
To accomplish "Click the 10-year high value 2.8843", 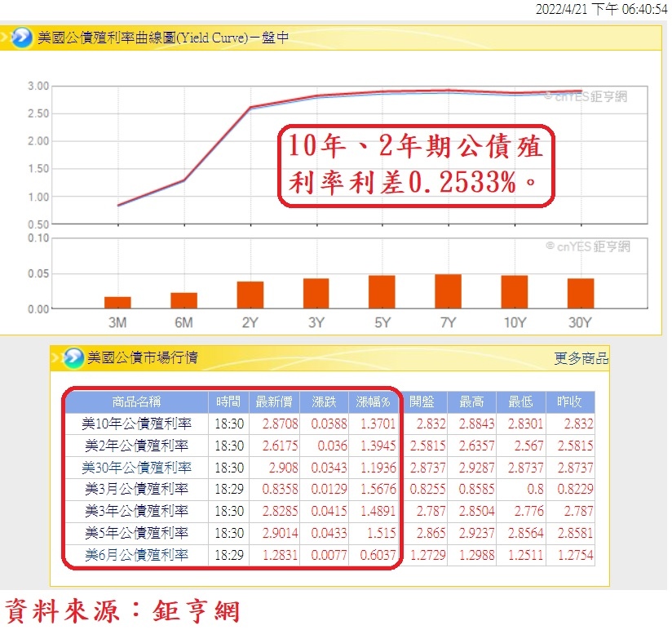I will [x=476, y=424].
